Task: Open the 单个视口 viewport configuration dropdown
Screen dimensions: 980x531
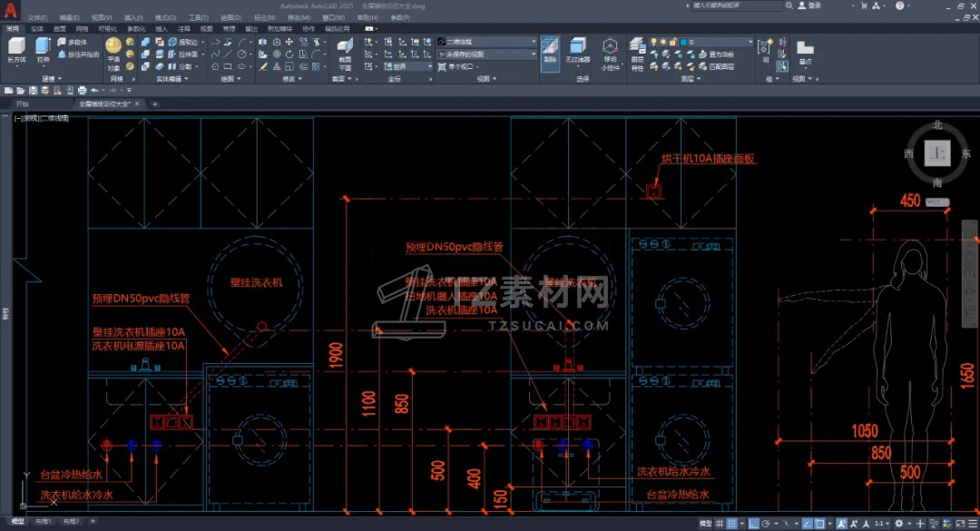Action: pyautogui.click(x=459, y=66)
